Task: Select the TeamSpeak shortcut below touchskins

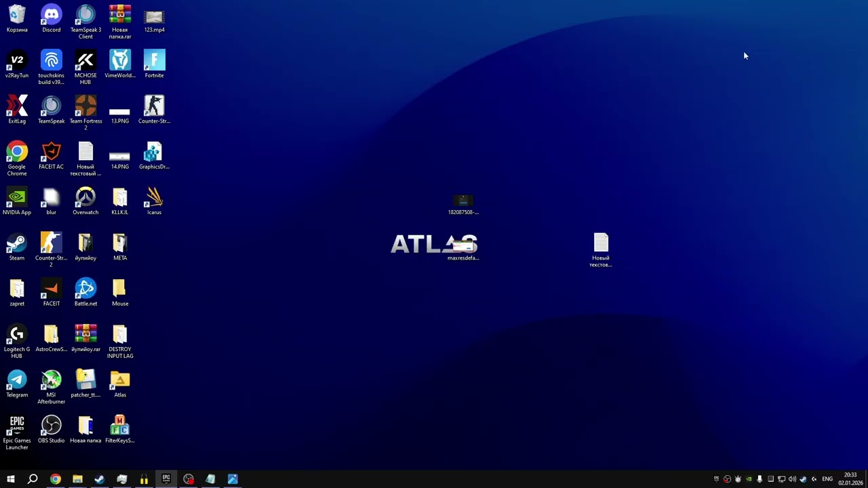Action: 51,110
